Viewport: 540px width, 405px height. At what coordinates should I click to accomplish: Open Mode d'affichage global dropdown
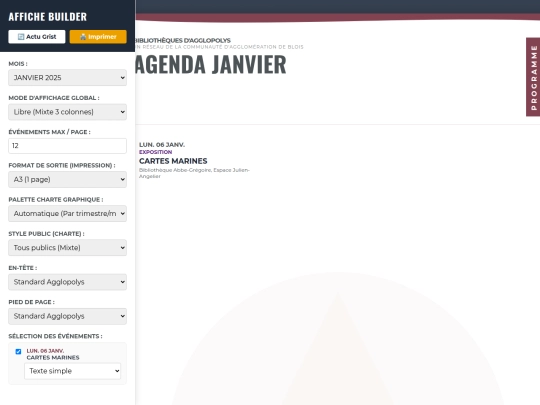click(68, 112)
